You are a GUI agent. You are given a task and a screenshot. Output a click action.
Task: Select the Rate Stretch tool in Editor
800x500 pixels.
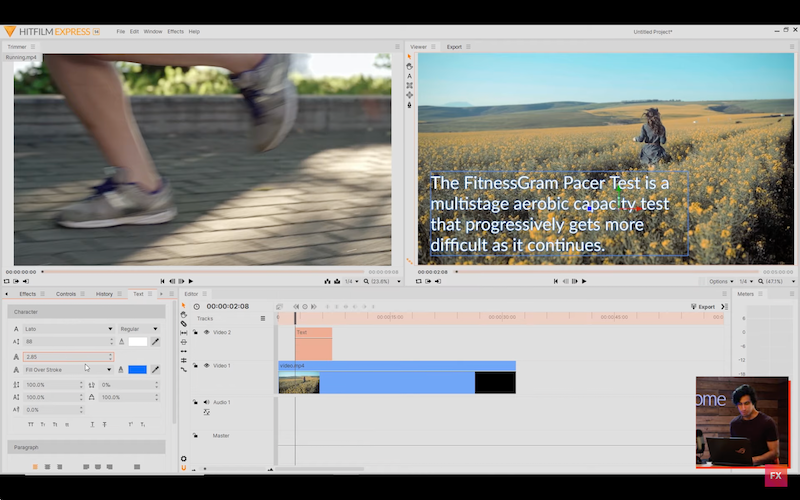click(x=184, y=370)
